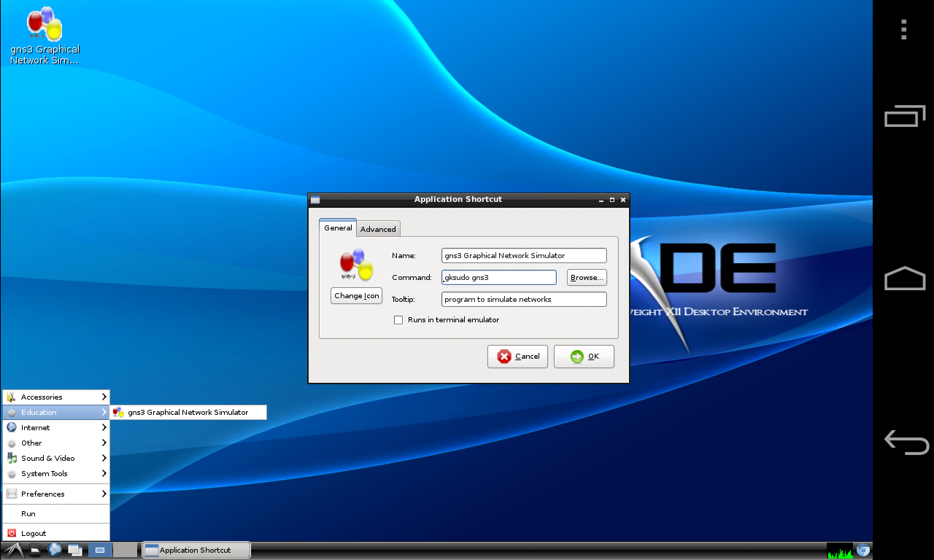934x560 pixels.
Task: Open the Android overflow menu dots
Action: (904, 29)
